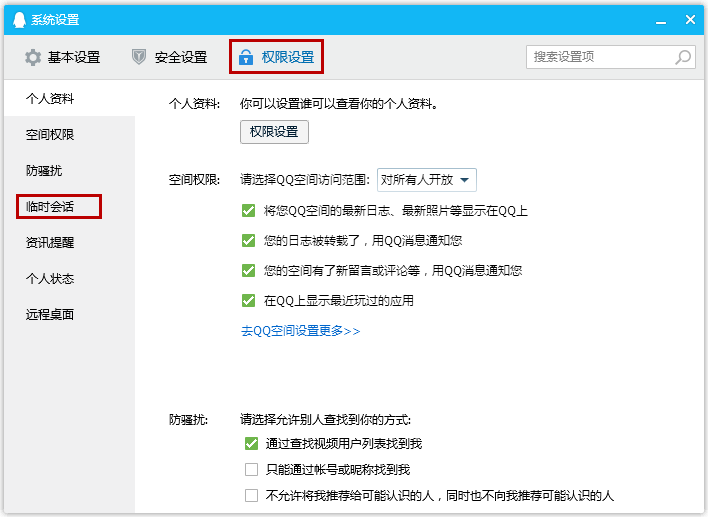
Task: Check 不允许将我推荐给可能认识的人 option
Action: click(x=252, y=496)
